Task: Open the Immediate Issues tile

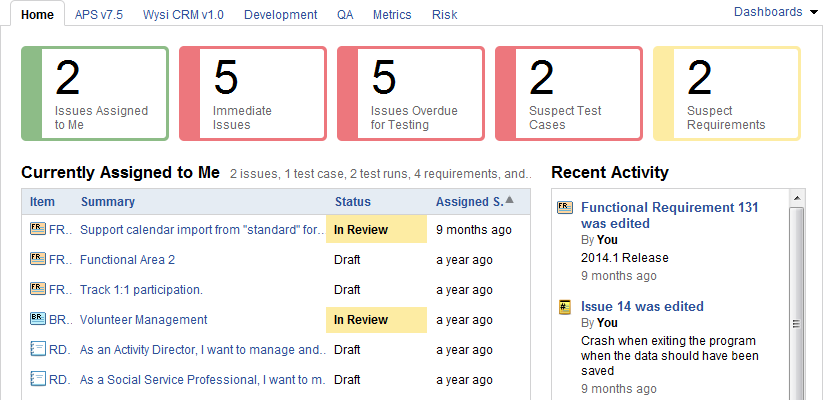Action: pos(253,93)
